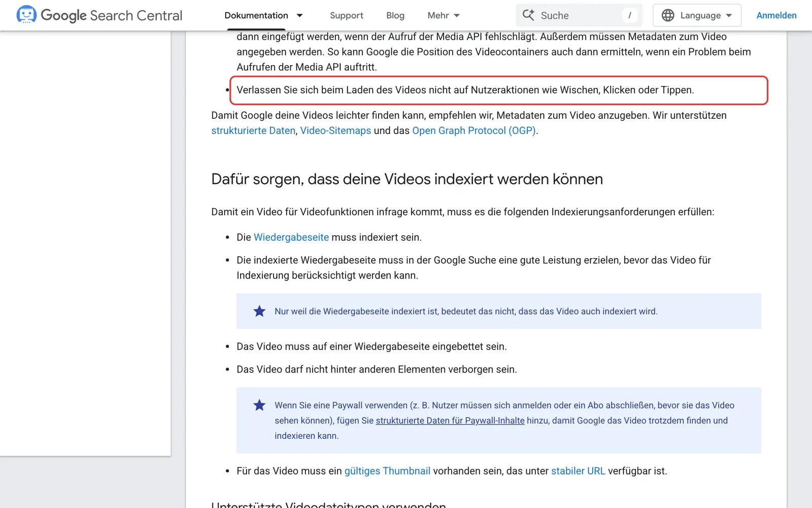Click text 'Das Video darf nicht hinter anderen Elementen verborgen sein.'
The height and width of the screenshot is (508, 812).
pyautogui.click(x=377, y=369)
